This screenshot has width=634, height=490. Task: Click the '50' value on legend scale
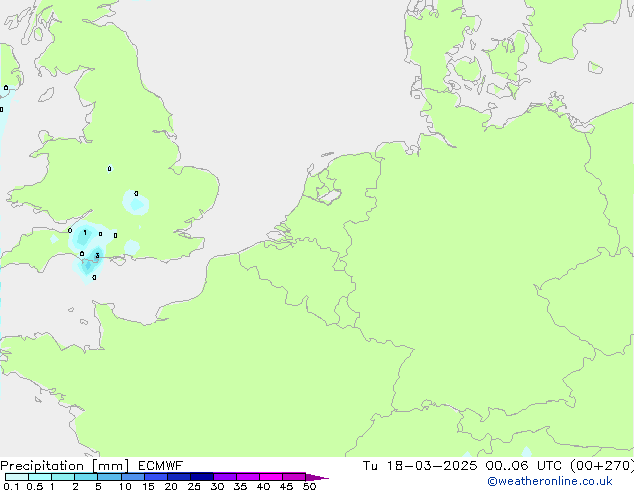pyautogui.click(x=309, y=487)
